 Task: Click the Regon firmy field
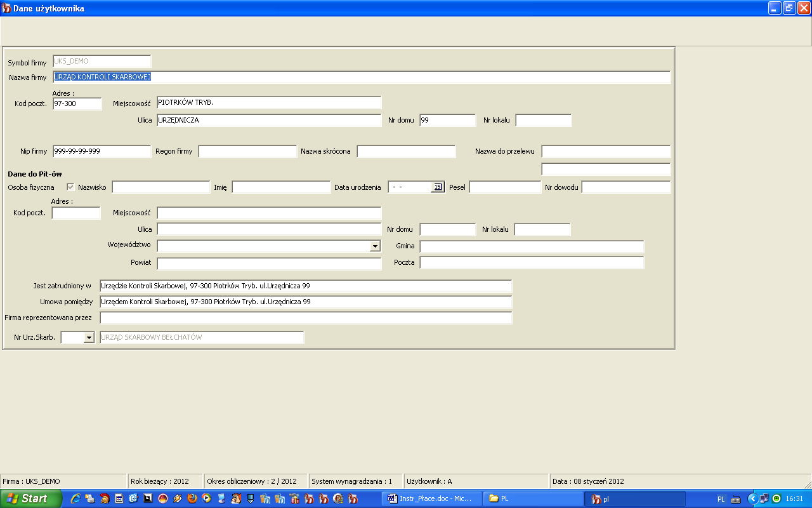tap(247, 152)
